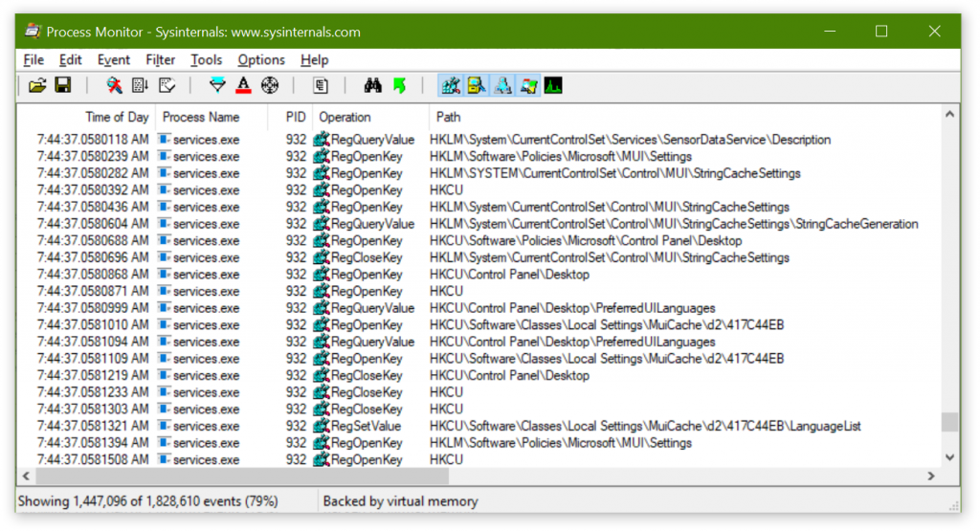Open the Filter dialog via funnel icon
The width and height of the screenshot is (980, 532).
pyautogui.click(x=217, y=85)
